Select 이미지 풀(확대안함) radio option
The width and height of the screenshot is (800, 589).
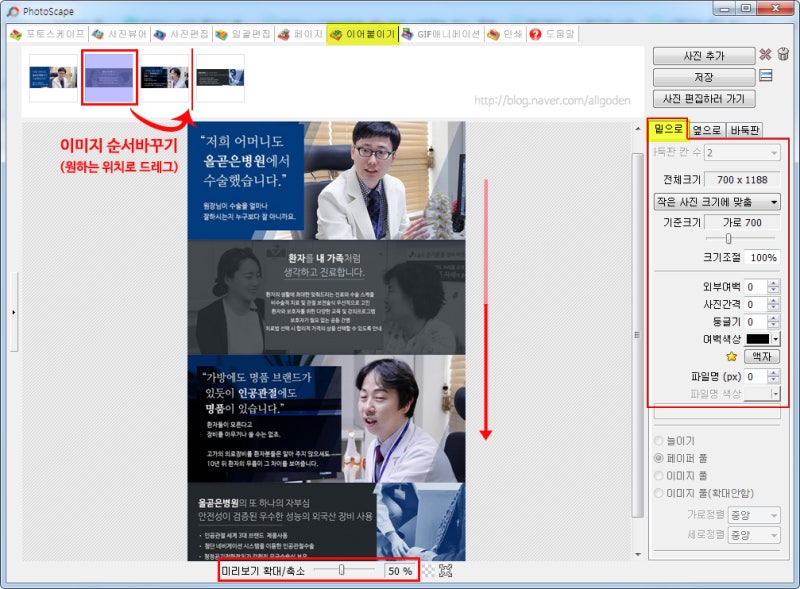[x=659, y=493]
